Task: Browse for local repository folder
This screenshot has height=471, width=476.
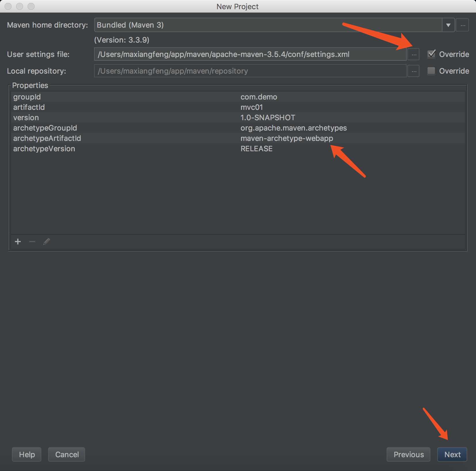Action: [x=414, y=71]
